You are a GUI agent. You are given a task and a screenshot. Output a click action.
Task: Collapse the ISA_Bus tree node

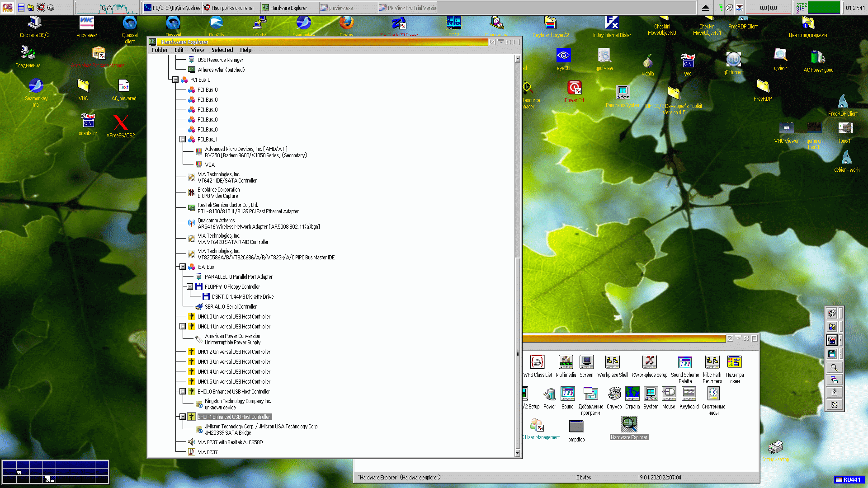[x=183, y=267]
